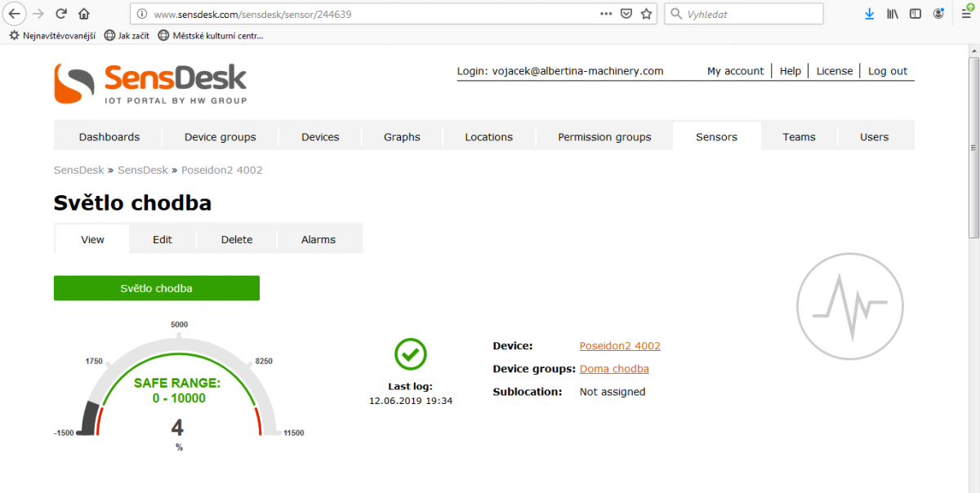980x493 pixels.
Task: Go to the Users tab
Action: point(874,137)
